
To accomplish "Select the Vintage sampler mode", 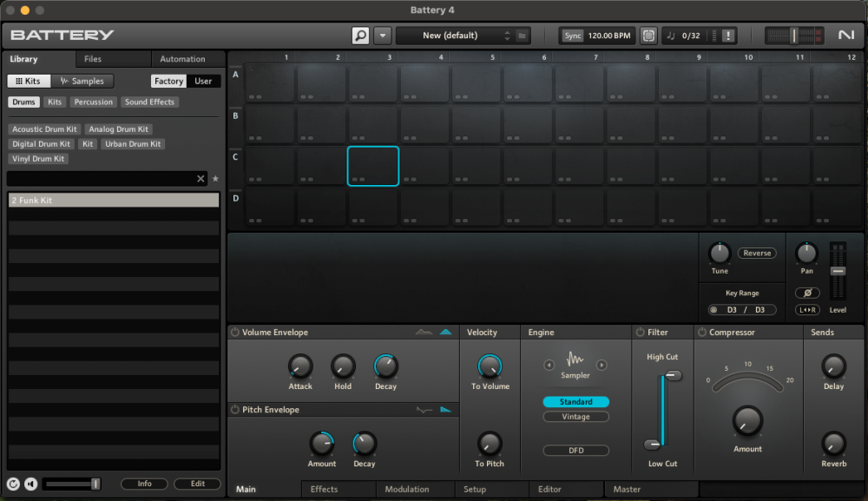I will click(x=575, y=417).
